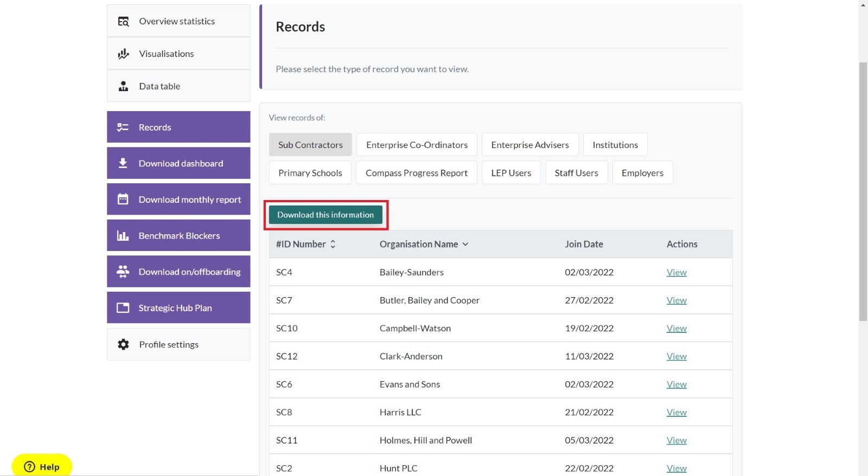Select Institutions records
The width and height of the screenshot is (868, 476).
[x=615, y=145]
